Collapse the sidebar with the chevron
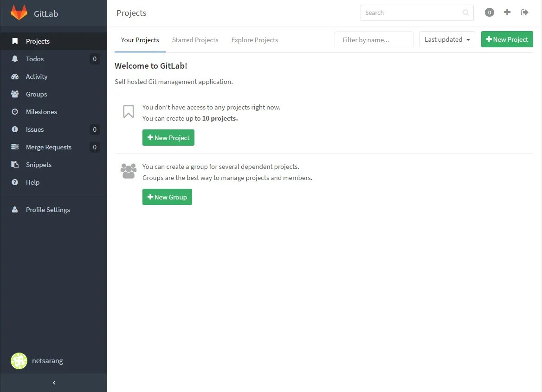The width and height of the screenshot is (542, 392). (53, 383)
